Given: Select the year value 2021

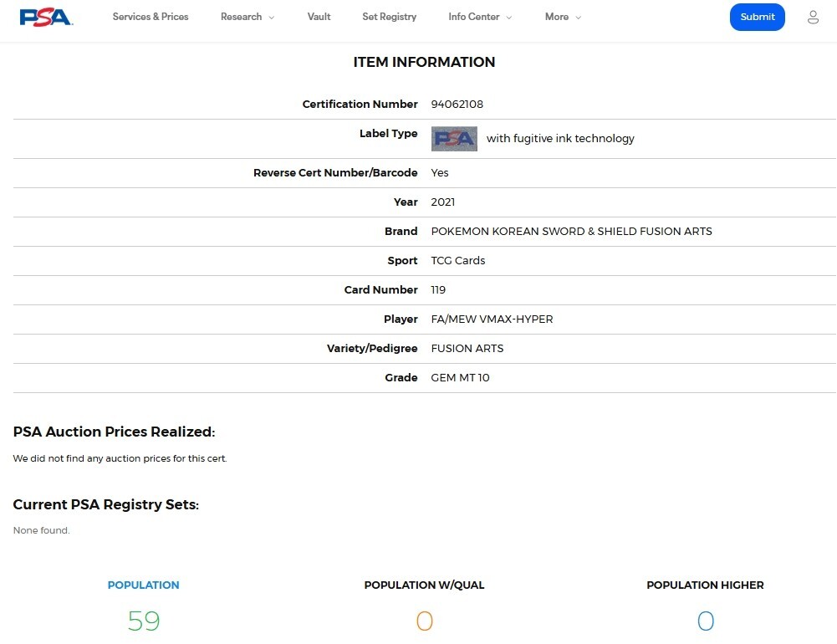Looking at the screenshot, I should pyautogui.click(x=443, y=202).
